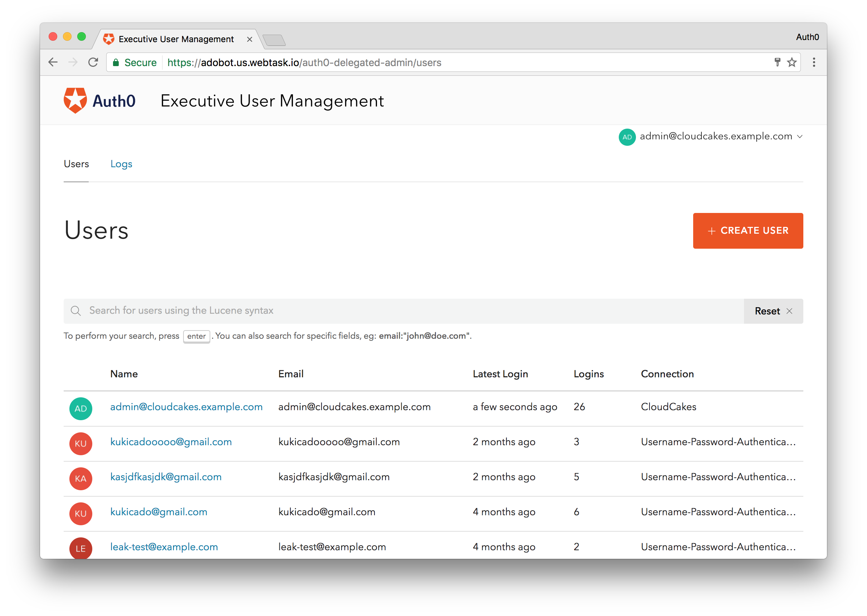Open kukicadooooo@gmail.com user link
This screenshot has width=867, height=616.
[x=171, y=442]
